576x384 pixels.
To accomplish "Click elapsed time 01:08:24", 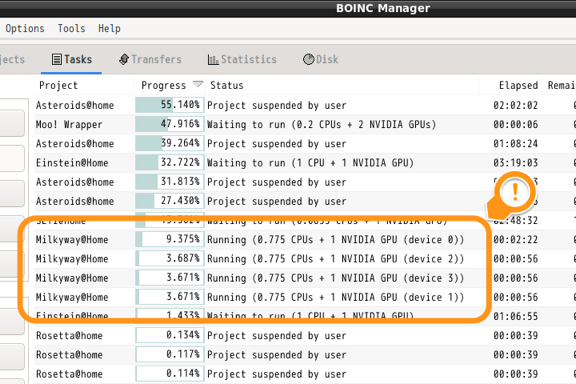I will tap(515, 143).
